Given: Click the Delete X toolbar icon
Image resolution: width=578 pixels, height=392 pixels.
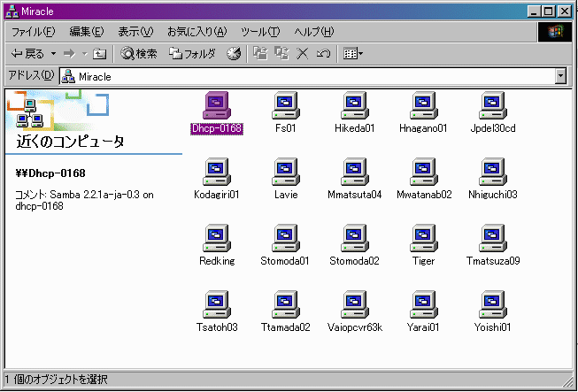Looking at the screenshot, I should (x=302, y=54).
